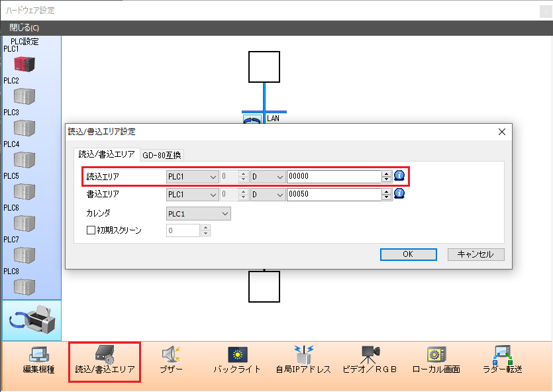
Task: Click the 閉じる(C) menu item
Action: (25, 28)
